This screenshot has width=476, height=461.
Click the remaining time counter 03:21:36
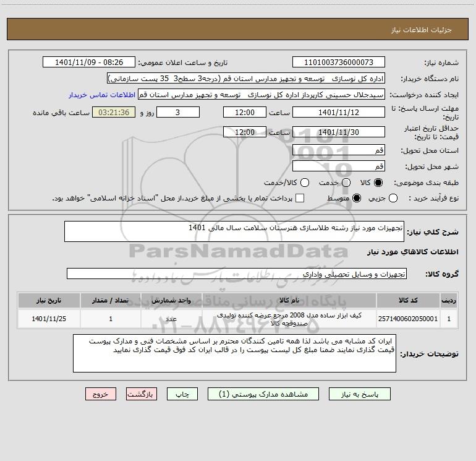[x=114, y=112]
